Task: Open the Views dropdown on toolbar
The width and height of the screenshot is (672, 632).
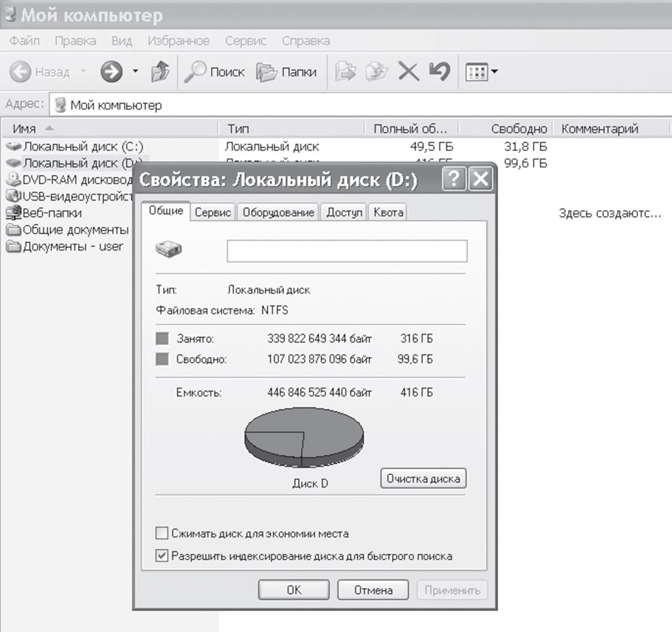Action: [x=481, y=72]
